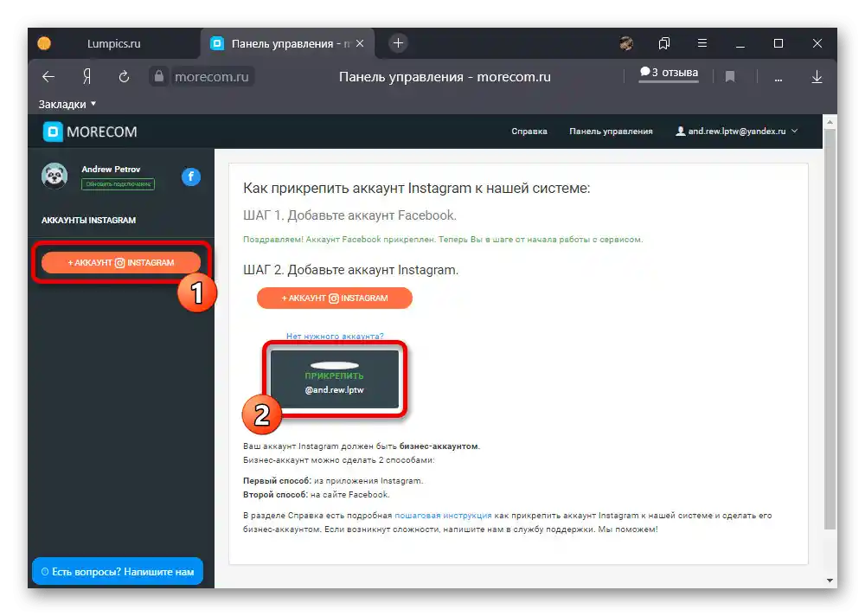Screen dimensions: 865x616
Task: Open the three-dots page menu
Action: (778, 78)
